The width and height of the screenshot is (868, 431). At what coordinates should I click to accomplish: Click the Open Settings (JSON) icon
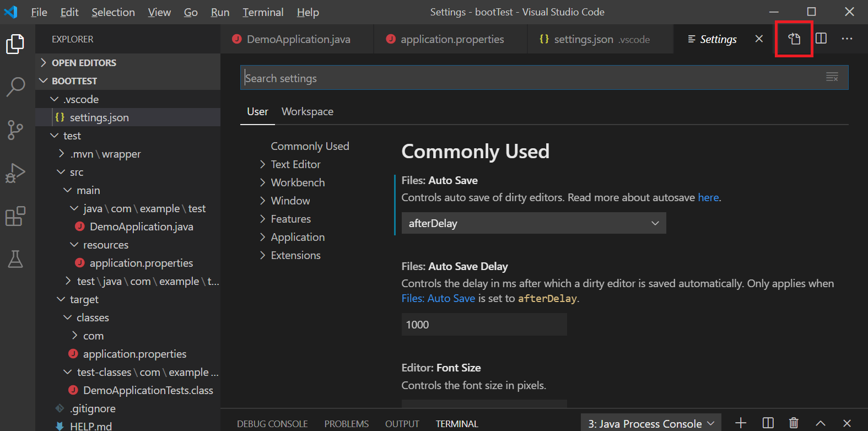click(x=794, y=39)
